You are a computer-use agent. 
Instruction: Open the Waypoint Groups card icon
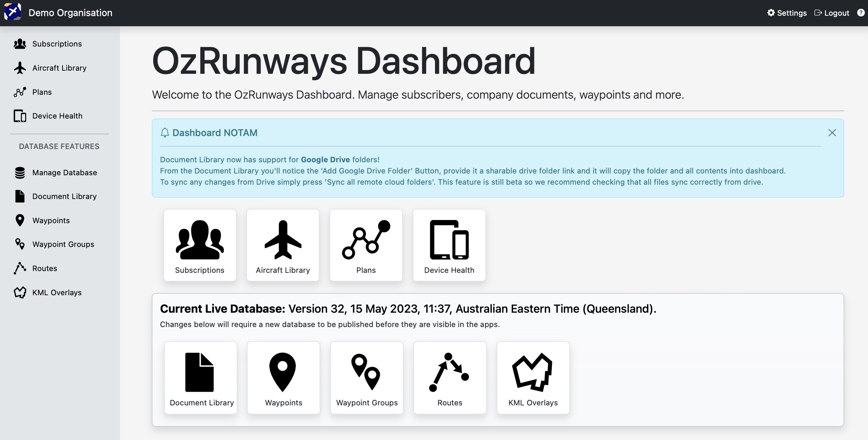366,372
